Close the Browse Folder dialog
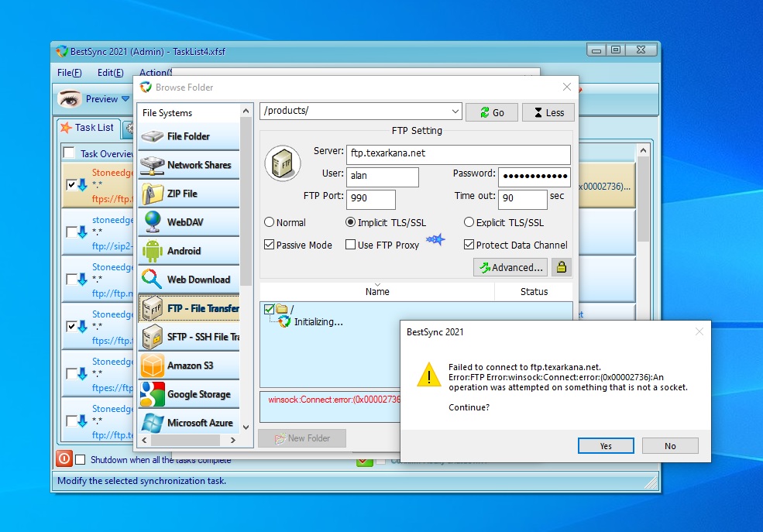Viewport: 763px width, 532px height. point(567,87)
